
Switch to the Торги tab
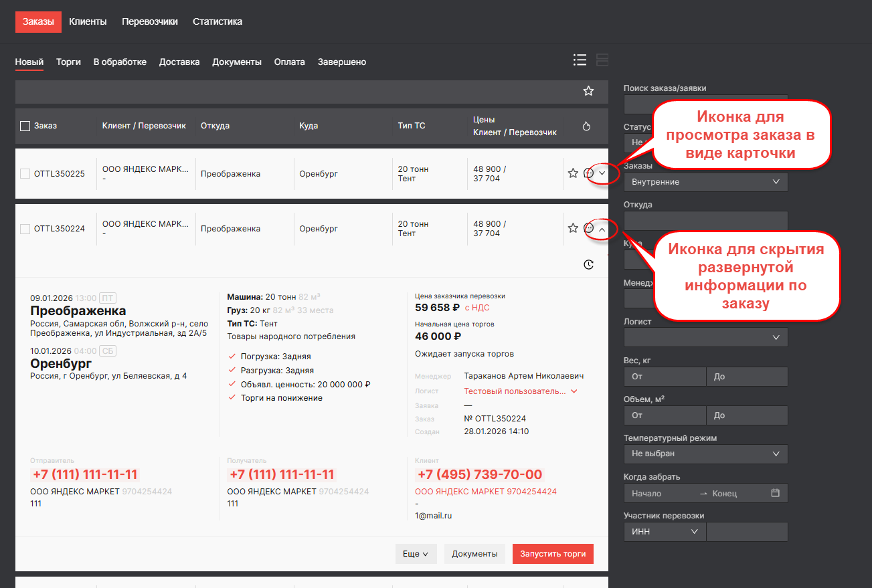(x=68, y=62)
